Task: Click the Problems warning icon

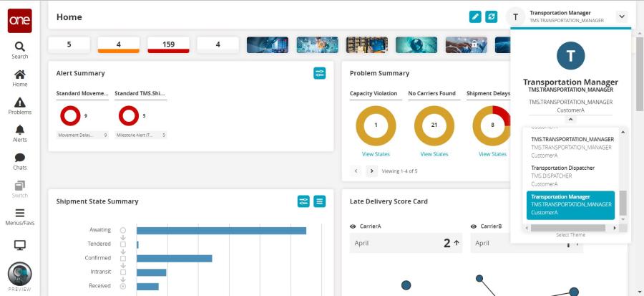Action: [x=20, y=106]
